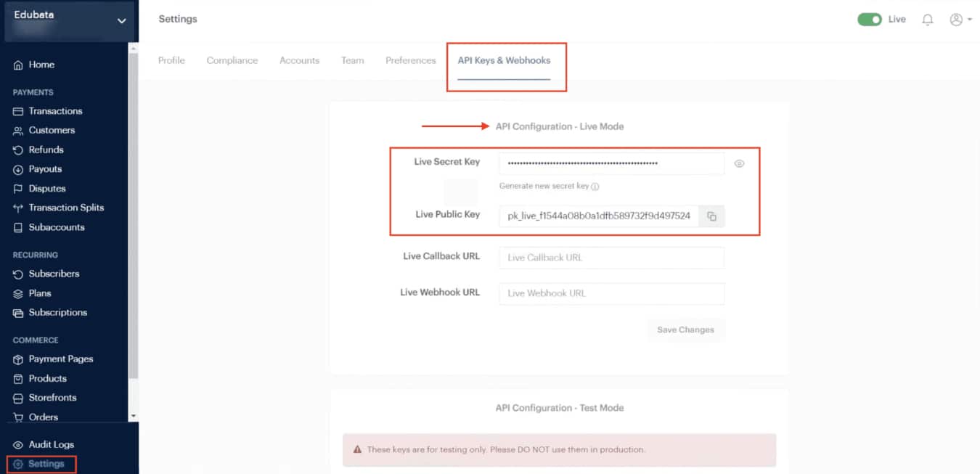Toggle the Live mode switch
The image size is (980, 474).
click(x=869, y=20)
